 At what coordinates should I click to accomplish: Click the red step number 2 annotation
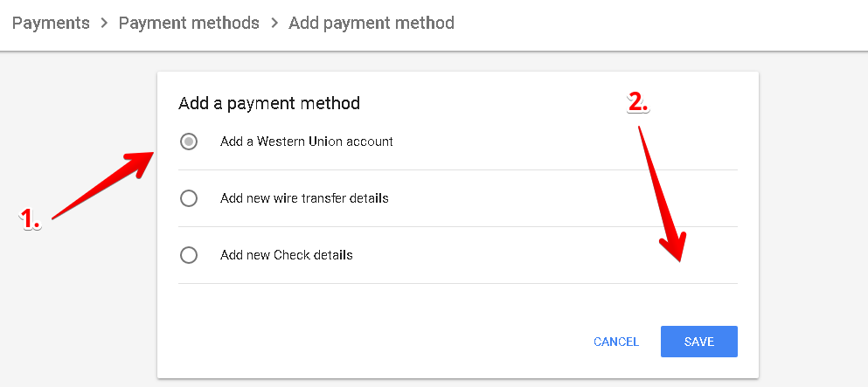click(638, 101)
